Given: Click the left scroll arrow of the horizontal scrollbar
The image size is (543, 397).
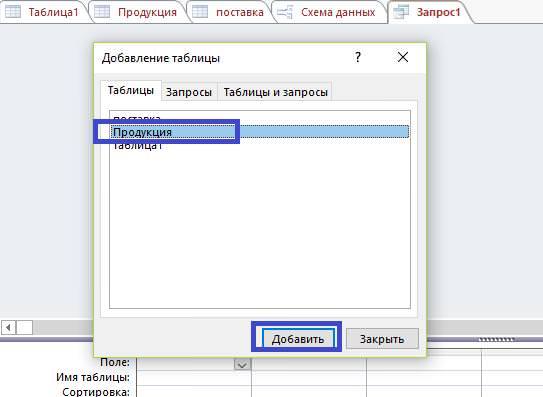Looking at the screenshot, I should point(8,327).
